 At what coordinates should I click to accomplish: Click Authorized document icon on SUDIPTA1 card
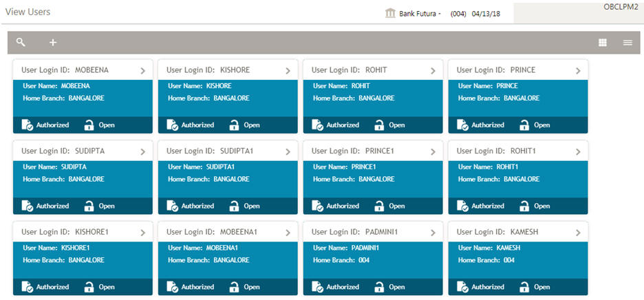(173, 206)
